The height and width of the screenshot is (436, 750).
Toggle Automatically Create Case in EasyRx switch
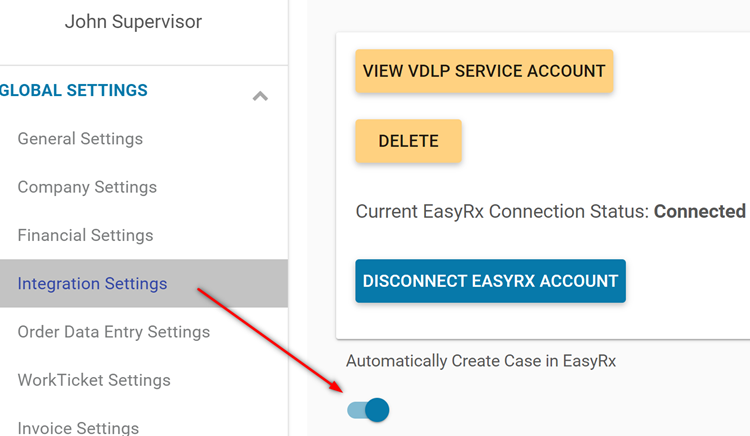(x=368, y=410)
